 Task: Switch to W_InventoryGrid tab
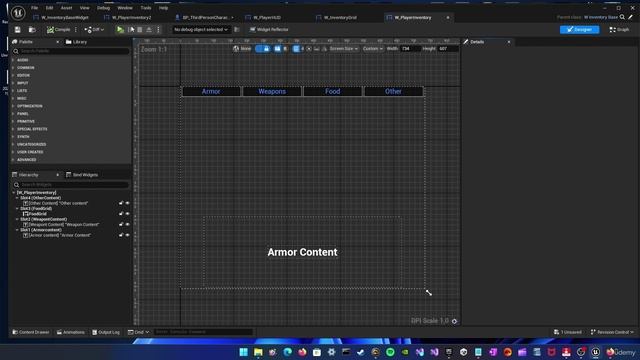(x=337, y=18)
